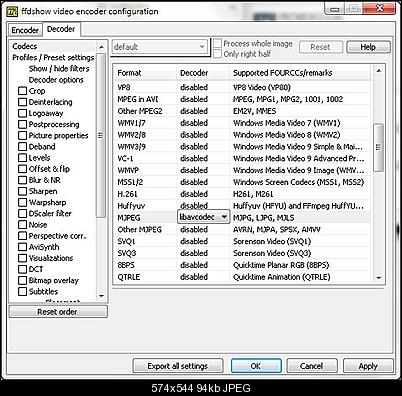Check Process whole image option
Image resolution: width=402 pixels, height=396 pixels.
218,43
